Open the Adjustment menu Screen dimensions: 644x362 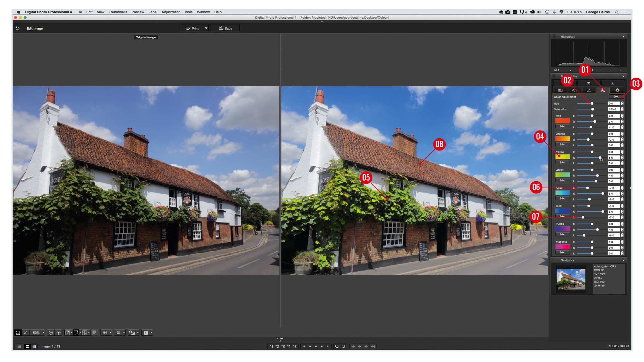[171, 12]
